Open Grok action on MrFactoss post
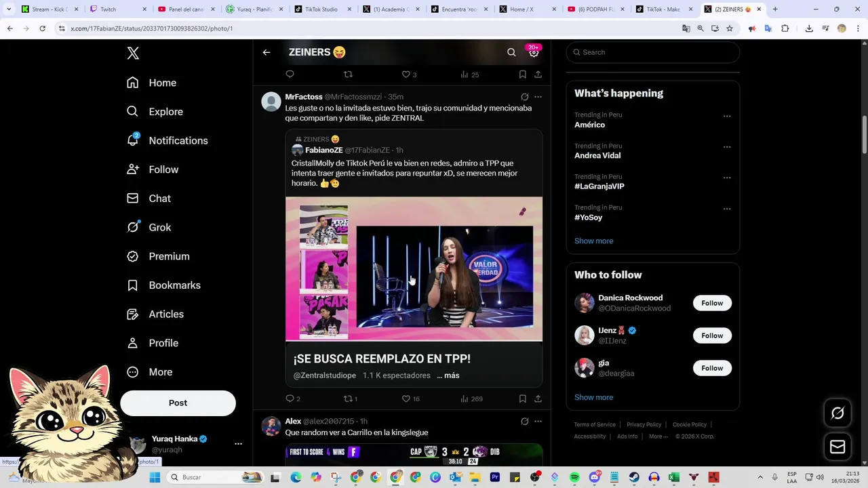The width and height of the screenshot is (868, 488). coord(524,97)
